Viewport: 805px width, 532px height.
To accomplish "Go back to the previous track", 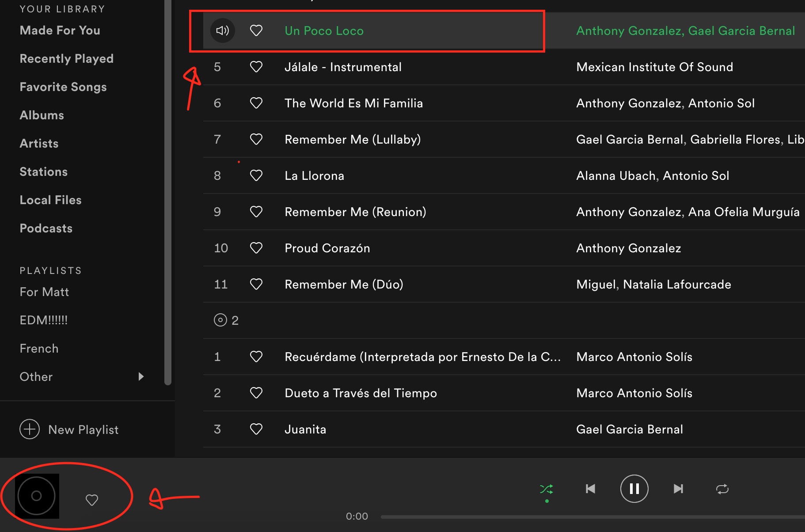I will (x=590, y=489).
